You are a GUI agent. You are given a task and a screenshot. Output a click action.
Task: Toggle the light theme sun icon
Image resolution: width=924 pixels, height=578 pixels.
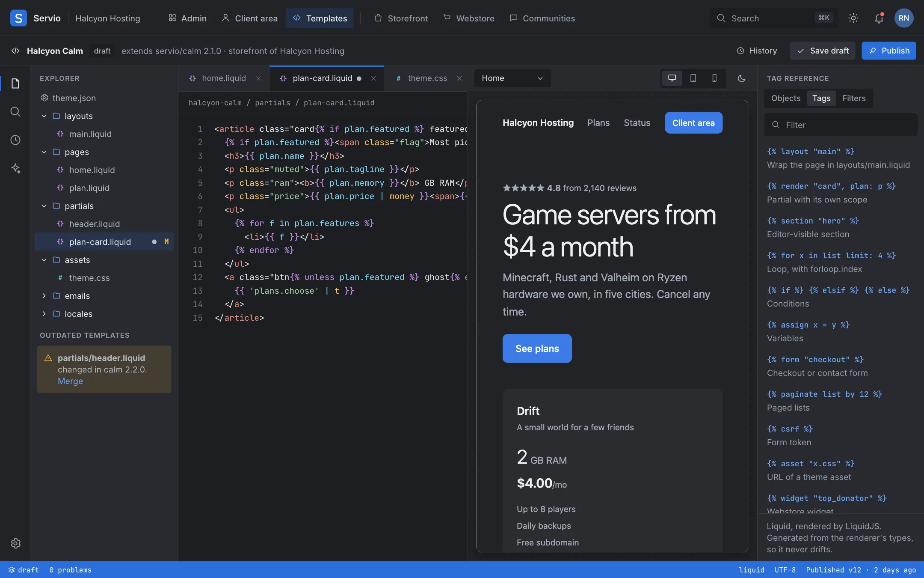(x=853, y=18)
